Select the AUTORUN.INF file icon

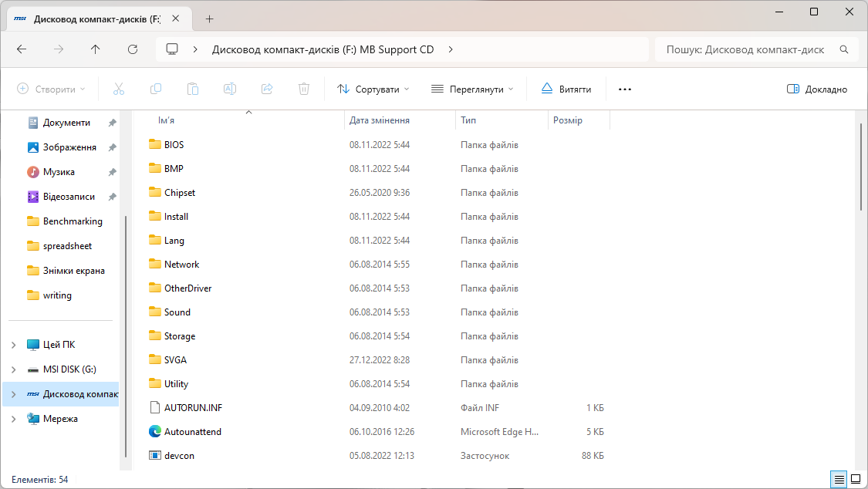(x=155, y=408)
